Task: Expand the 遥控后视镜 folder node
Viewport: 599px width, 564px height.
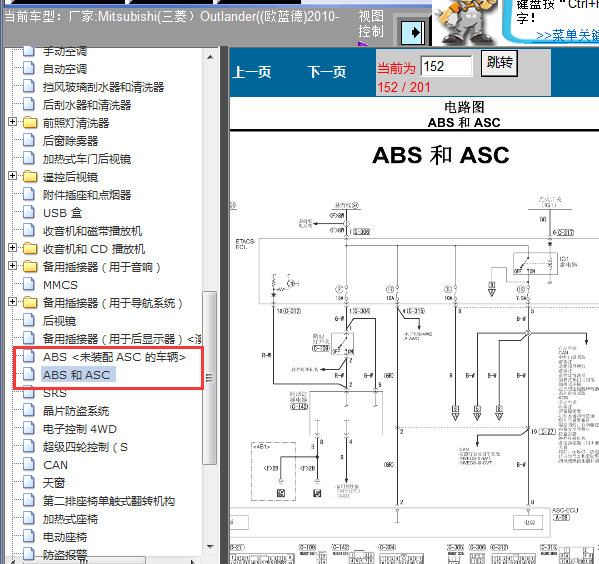Action: [x=12, y=176]
